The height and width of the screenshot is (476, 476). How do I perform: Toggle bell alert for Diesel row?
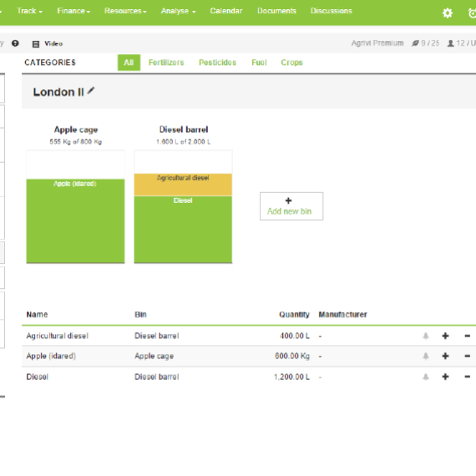coord(426,377)
